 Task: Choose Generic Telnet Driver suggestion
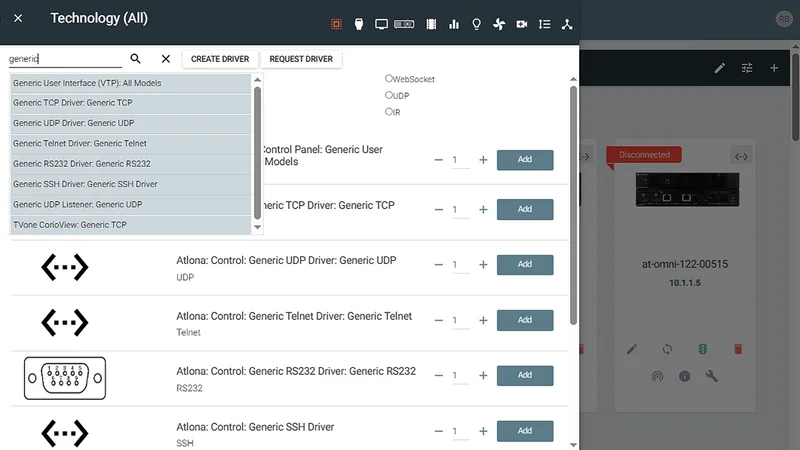(x=131, y=144)
